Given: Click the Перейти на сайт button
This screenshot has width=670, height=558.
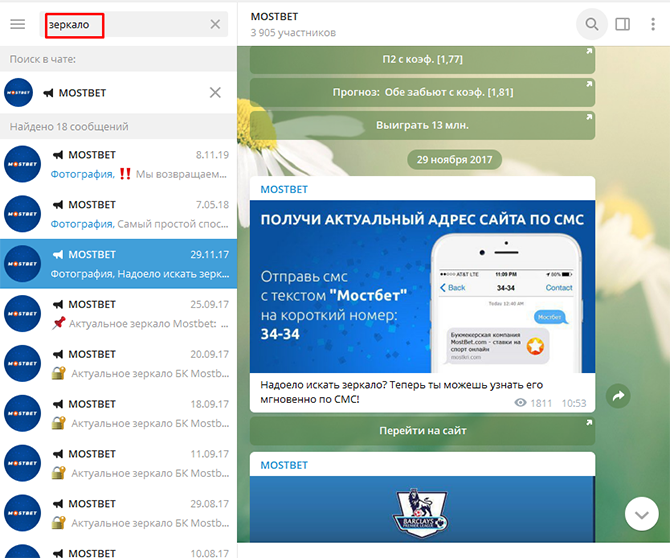Looking at the screenshot, I should (422, 431).
